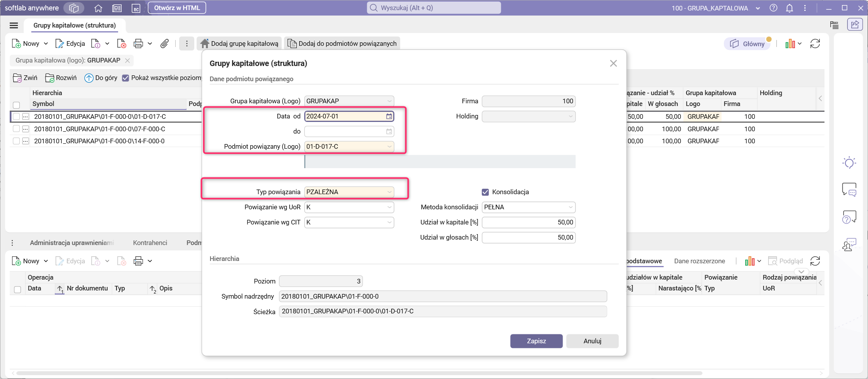Toggle Pokaż wszystkie poziomy checkbox

[125, 78]
